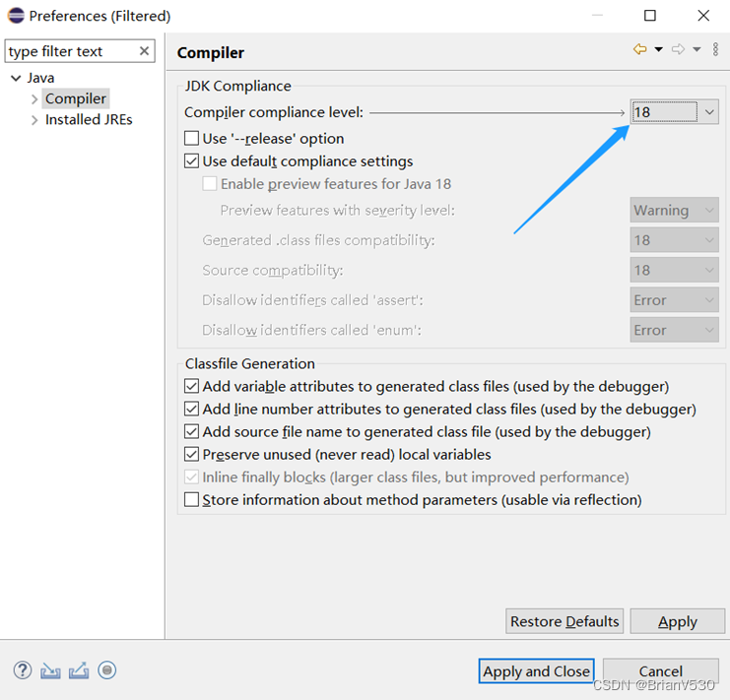Image resolution: width=730 pixels, height=700 pixels.
Task: Click the back navigation arrow icon
Action: 640,49
